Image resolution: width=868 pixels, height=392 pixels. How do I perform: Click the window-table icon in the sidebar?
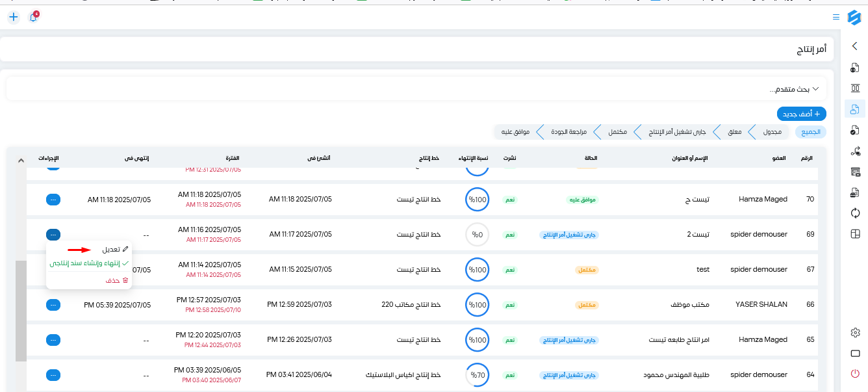pos(855,172)
